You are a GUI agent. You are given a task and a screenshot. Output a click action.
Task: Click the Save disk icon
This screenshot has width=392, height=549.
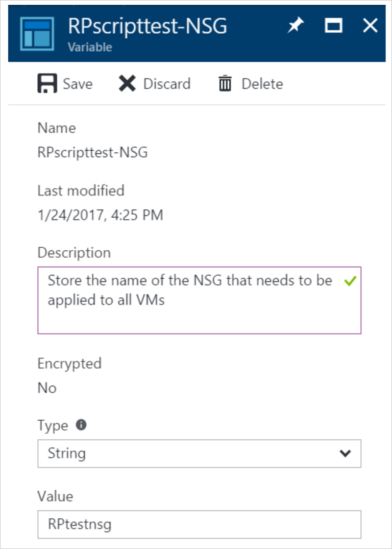click(47, 83)
